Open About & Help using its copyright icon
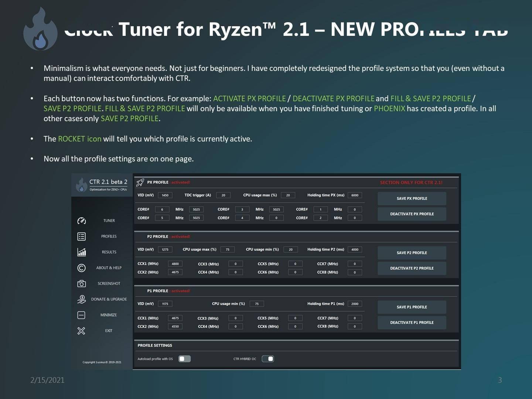The width and height of the screenshot is (532, 399). pyautogui.click(x=82, y=267)
